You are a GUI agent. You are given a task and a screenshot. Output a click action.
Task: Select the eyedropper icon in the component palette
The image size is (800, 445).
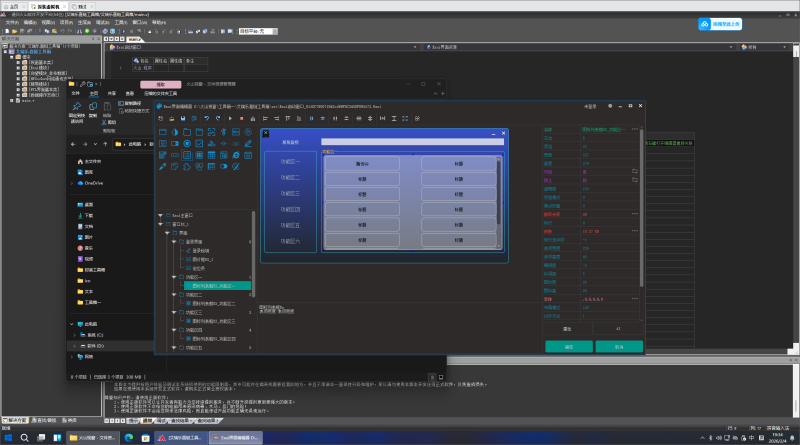[x=161, y=167]
